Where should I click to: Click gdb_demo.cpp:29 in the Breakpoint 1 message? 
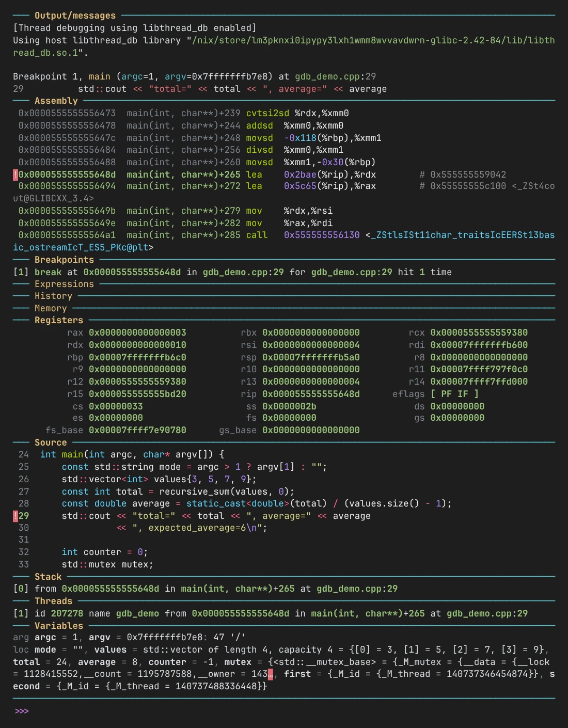[336, 76]
